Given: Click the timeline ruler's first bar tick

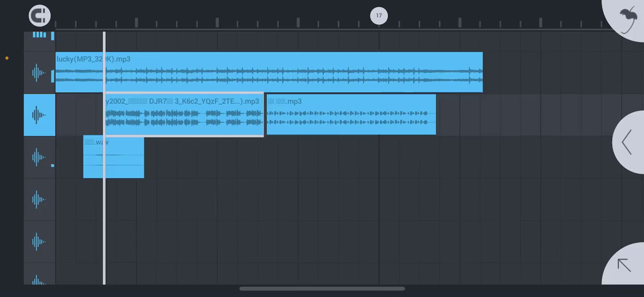Looking at the screenshot, I should (x=56, y=23).
